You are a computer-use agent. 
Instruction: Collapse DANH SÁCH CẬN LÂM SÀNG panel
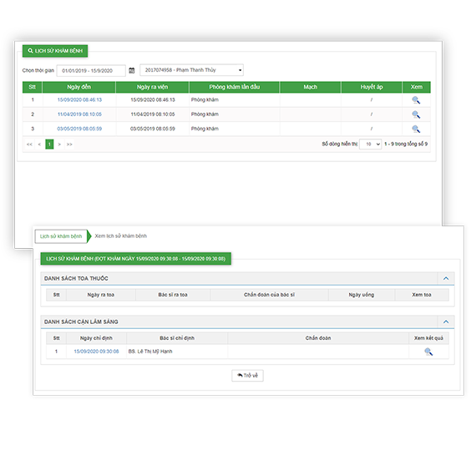point(446,322)
